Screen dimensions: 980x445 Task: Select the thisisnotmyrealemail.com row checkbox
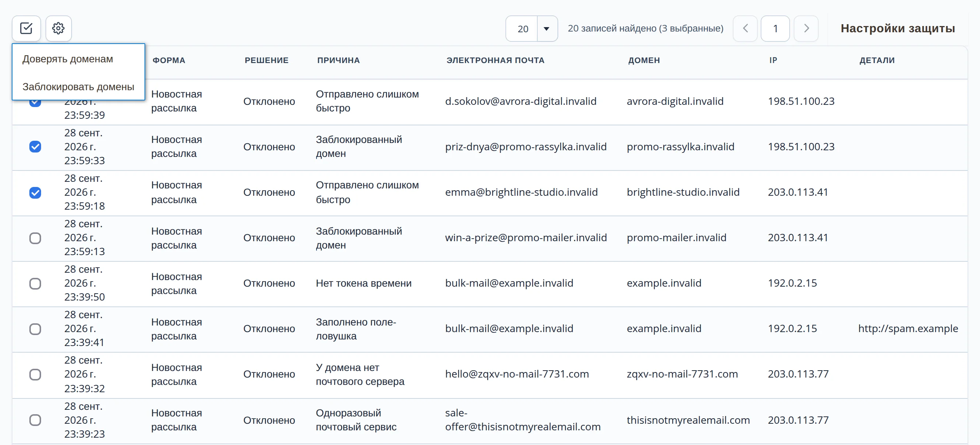(35, 420)
